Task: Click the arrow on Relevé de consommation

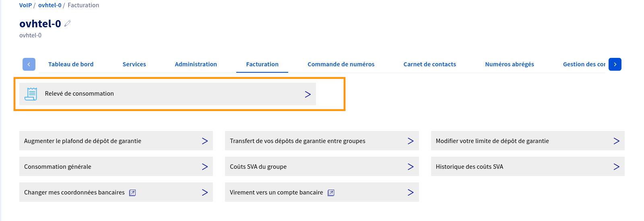Action: pos(308,94)
